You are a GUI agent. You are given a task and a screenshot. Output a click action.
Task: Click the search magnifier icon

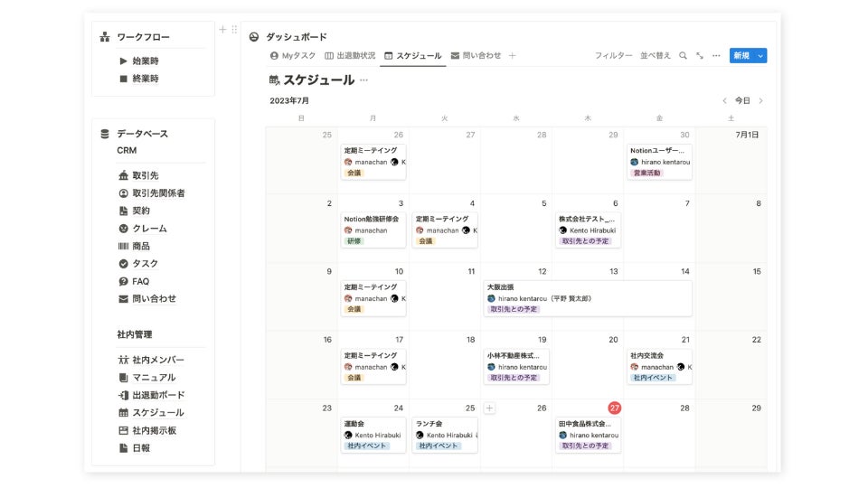pyautogui.click(x=683, y=56)
